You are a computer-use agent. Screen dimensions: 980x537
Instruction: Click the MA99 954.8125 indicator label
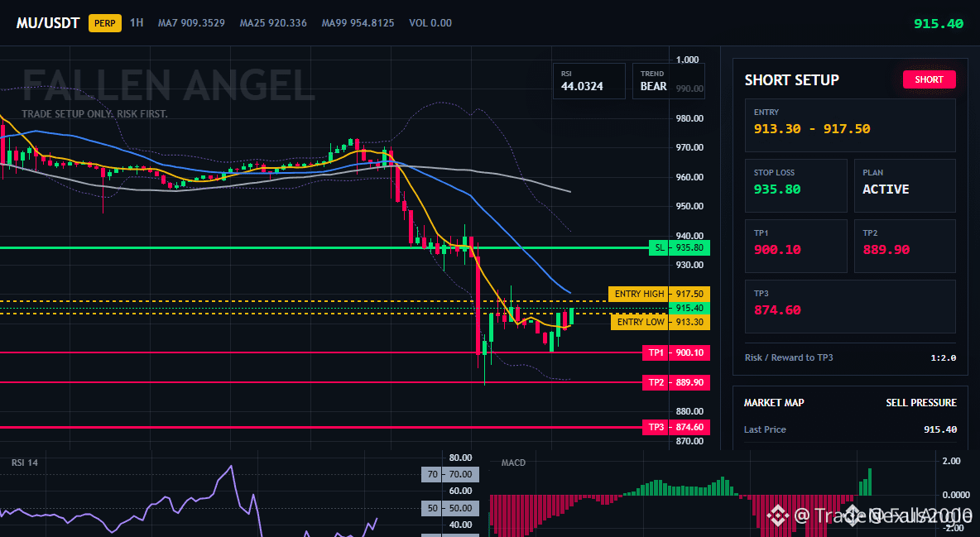pyautogui.click(x=358, y=23)
